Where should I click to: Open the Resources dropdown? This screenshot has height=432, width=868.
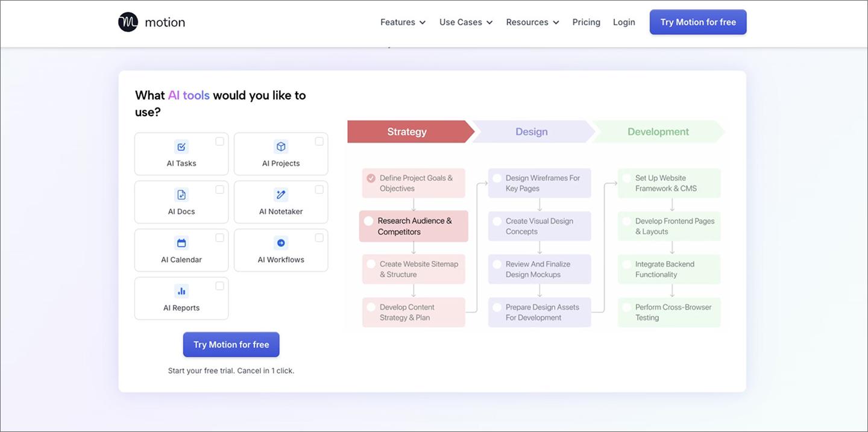(x=532, y=22)
